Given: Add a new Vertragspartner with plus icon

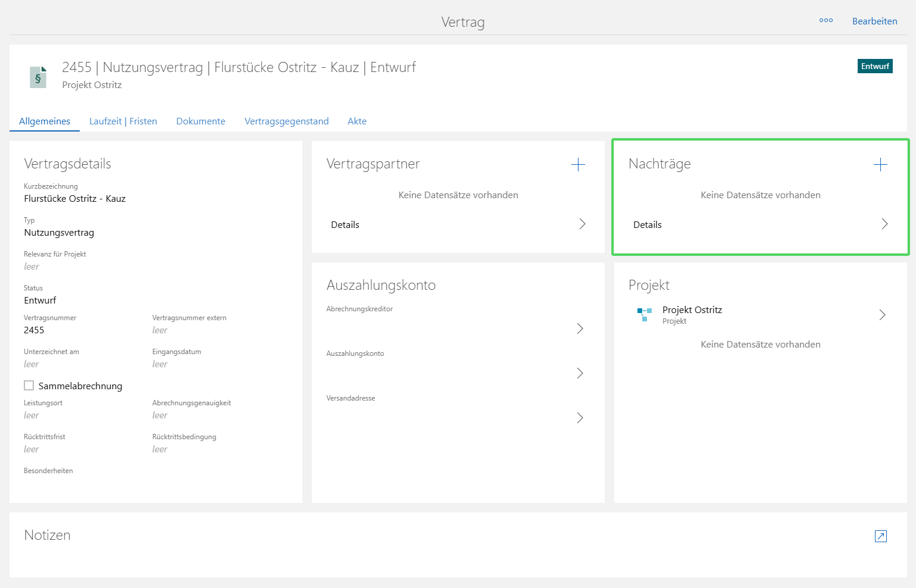Looking at the screenshot, I should [x=578, y=165].
